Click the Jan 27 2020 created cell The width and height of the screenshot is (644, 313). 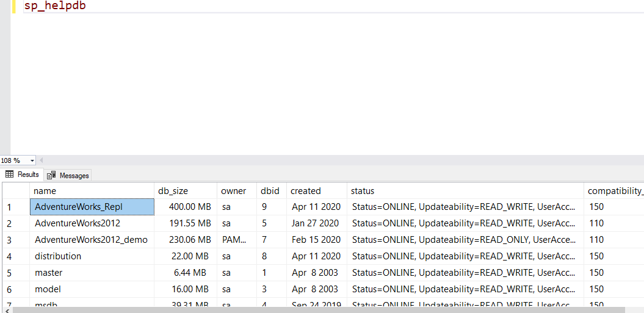click(317, 223)
